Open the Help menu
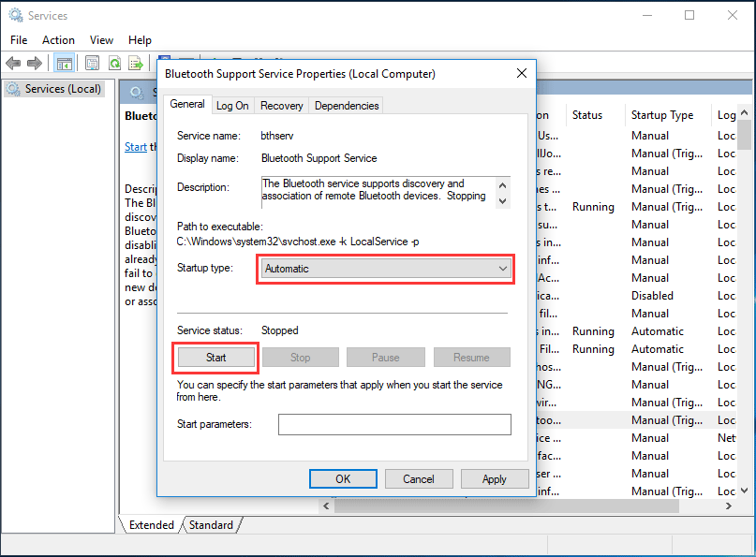 coord(140,40)
